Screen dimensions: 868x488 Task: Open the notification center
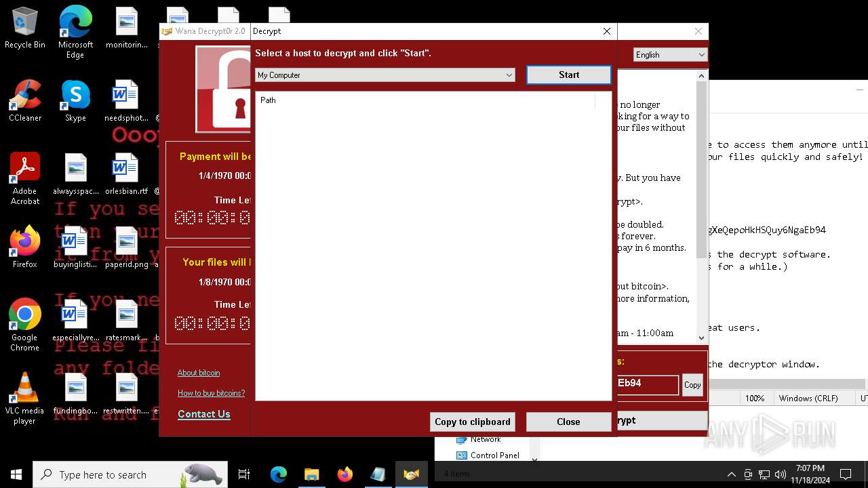846,474
